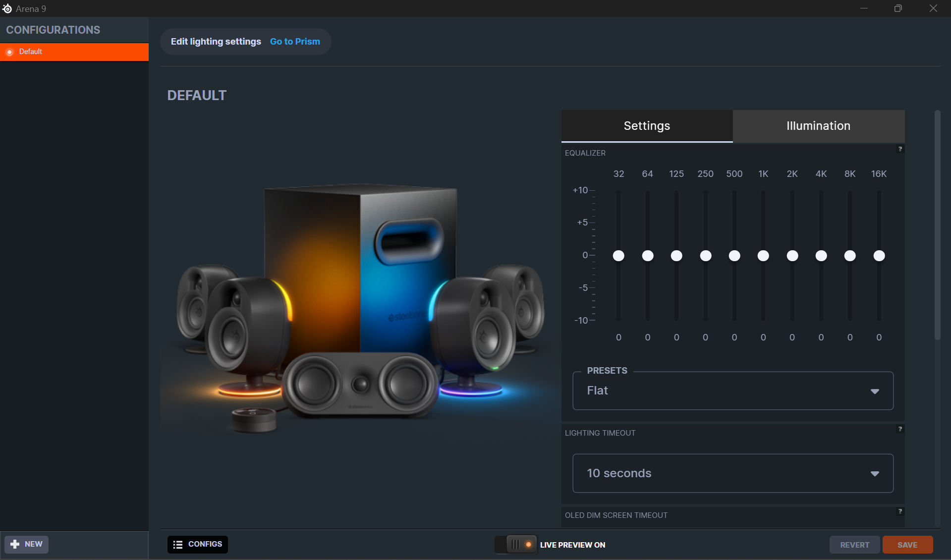Minimize the Arena 9 window
951x560 pixels.
(x=864, y=8)
